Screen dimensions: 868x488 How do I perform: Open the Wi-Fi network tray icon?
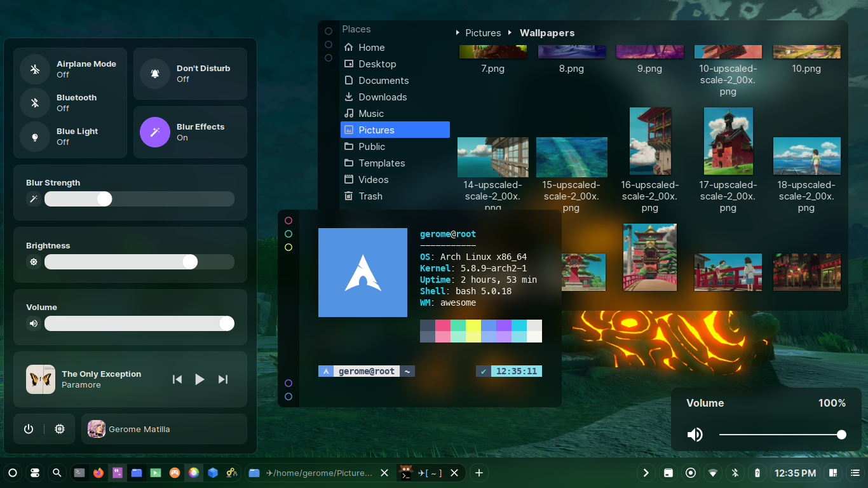[x=713, y=473]
